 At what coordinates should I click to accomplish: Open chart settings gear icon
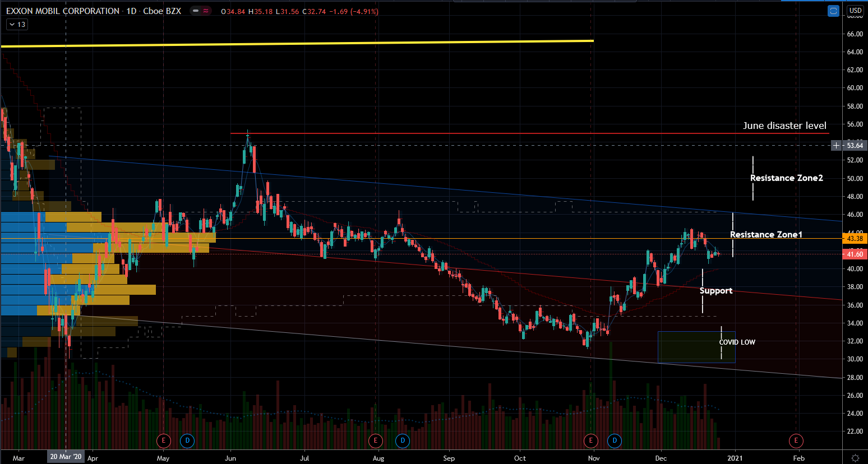point(855,458)
